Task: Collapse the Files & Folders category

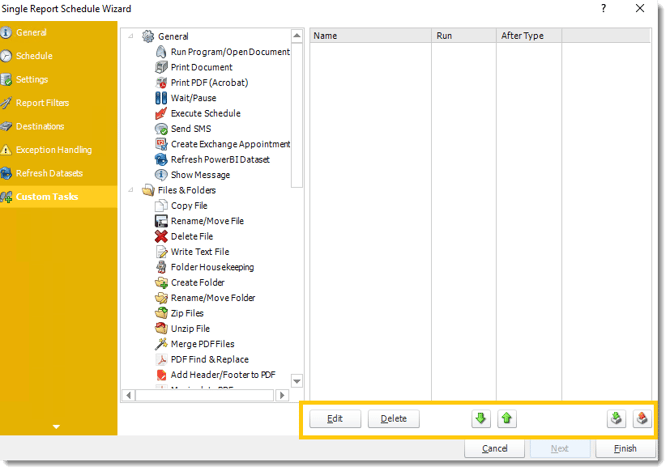Action: [133, 190]
